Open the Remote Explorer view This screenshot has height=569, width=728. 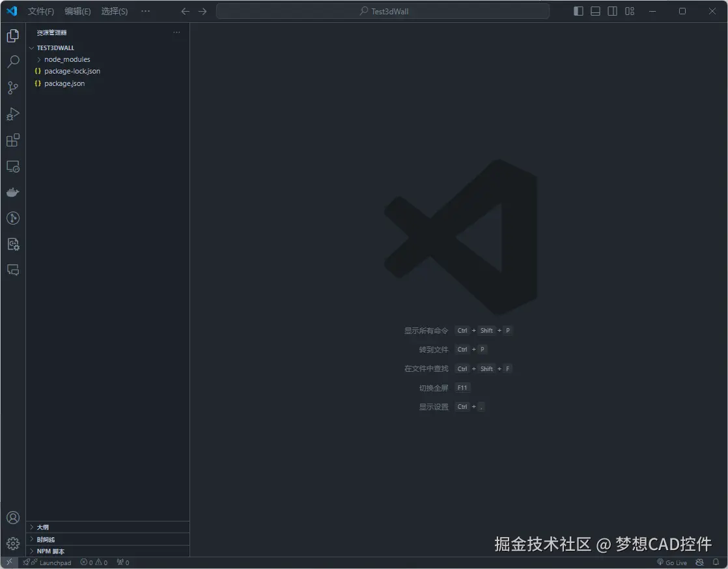[x=13, y=166]
